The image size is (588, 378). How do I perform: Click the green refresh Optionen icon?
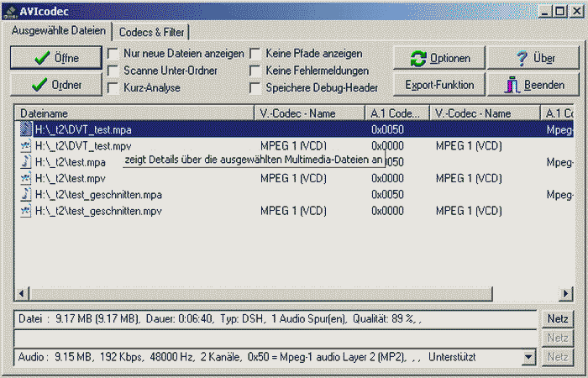click(418, 59)
